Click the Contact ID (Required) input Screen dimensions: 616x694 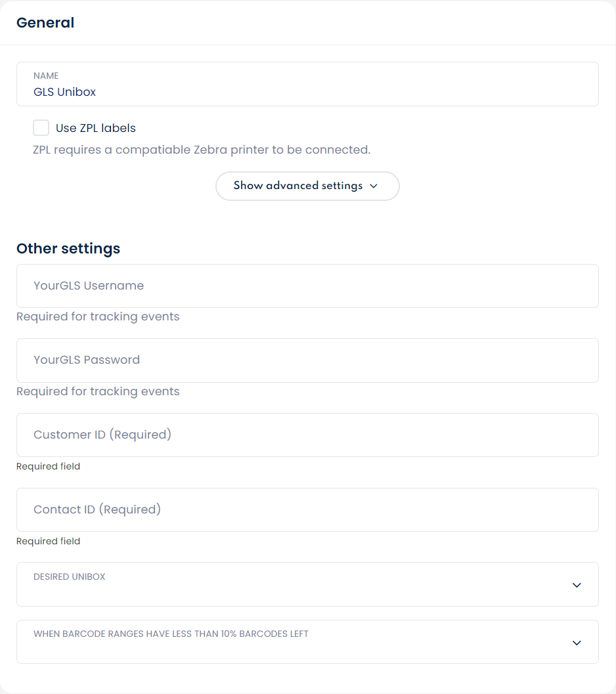point(307,510)
